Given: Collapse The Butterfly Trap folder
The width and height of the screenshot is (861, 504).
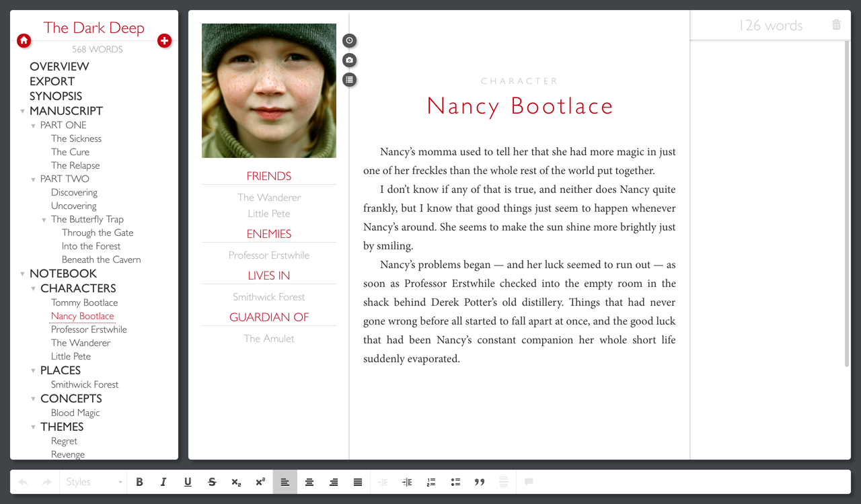Looking at the screenshot, I should point(44,220).
